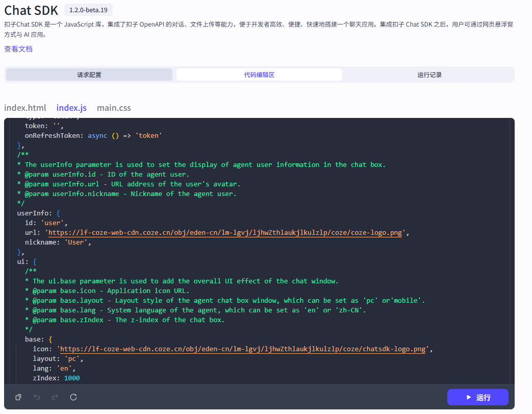
Task: Open the coze-logo.png URL in code
Action: [x=225, y=233]
